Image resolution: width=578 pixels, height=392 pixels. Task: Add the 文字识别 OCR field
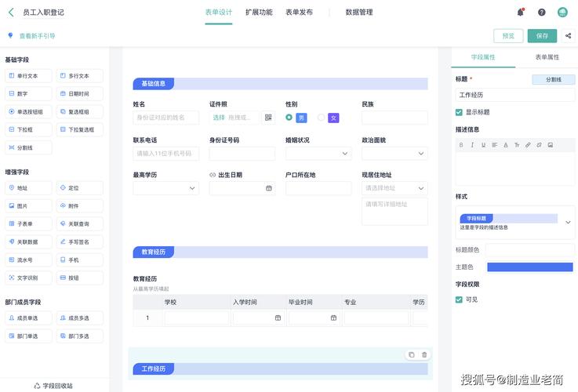28,278
